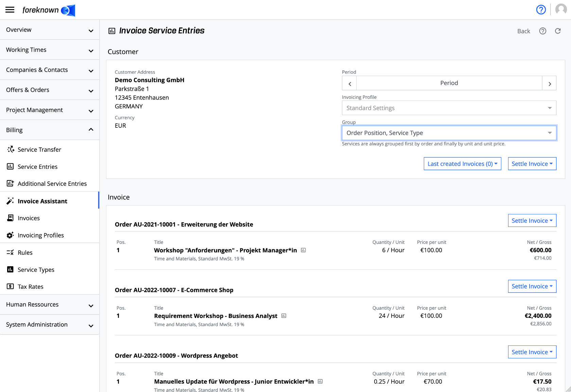
Task: Go to previous period arrow
Action: coord(349,83)
